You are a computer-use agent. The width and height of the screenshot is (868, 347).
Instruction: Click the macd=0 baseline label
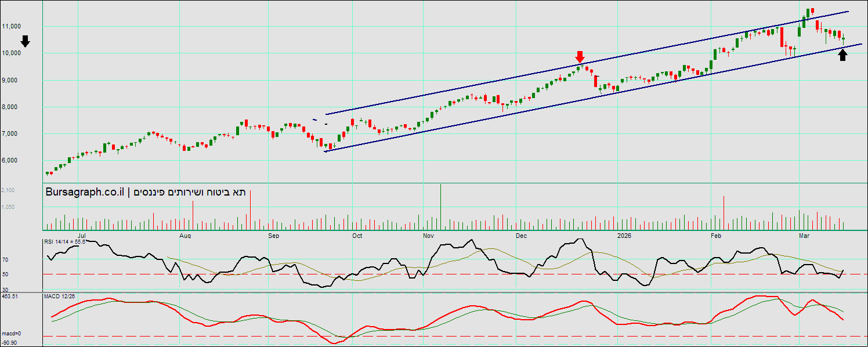click(x=11, y=334)
